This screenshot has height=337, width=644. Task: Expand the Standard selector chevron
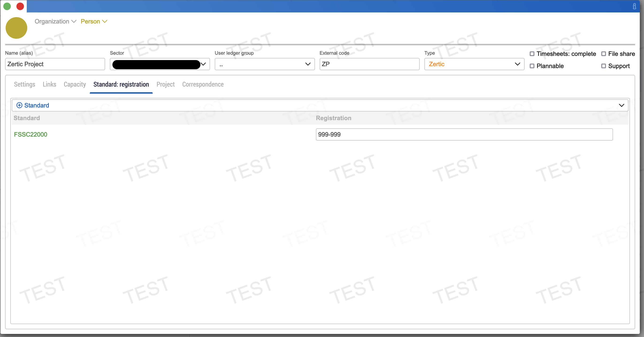[621, 105]
